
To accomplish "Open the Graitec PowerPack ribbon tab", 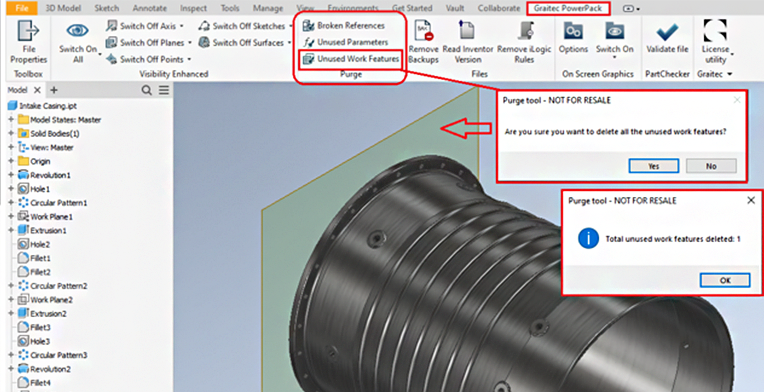I will click(x=568, y=8).
